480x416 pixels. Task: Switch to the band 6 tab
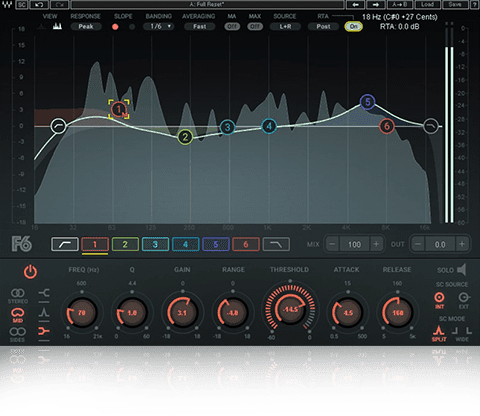tap(246, 244)
